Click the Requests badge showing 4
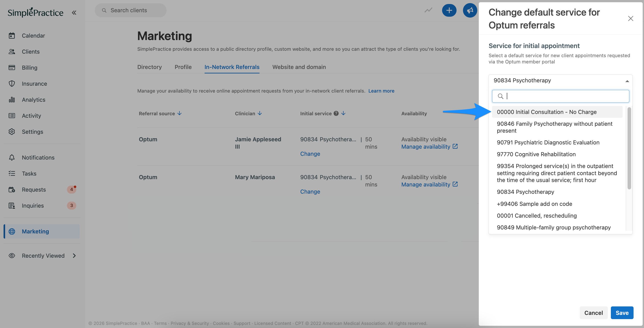This screenshot has height=328, width=644. [x=72, y=189]
